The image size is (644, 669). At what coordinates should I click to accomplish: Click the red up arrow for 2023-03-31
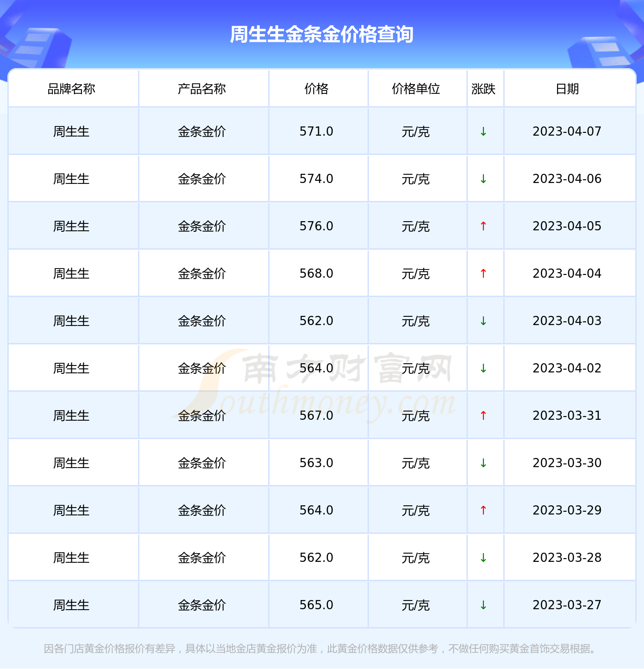[x=483, y=416]
